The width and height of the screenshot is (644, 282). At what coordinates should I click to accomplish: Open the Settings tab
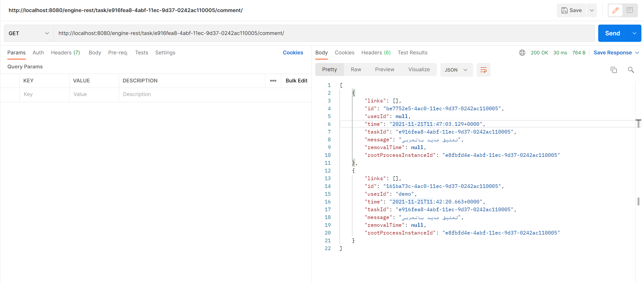point(165,53)
